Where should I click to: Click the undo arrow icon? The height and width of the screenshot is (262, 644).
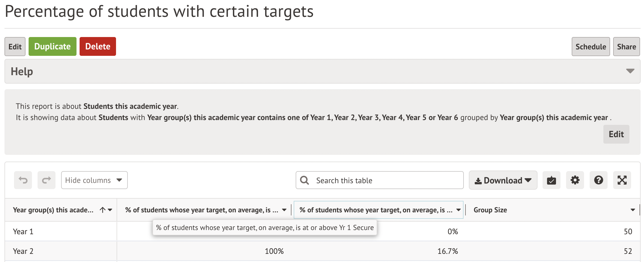(x=23, y=180)
